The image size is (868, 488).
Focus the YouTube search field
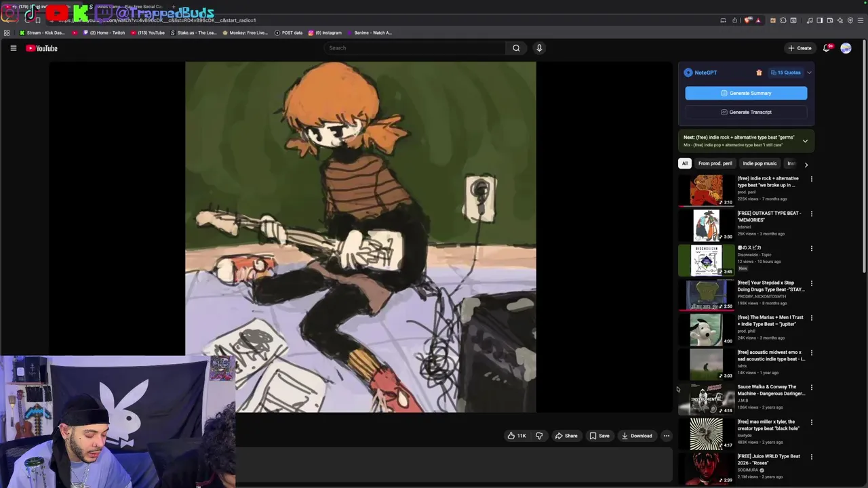[x=415, y=48]
